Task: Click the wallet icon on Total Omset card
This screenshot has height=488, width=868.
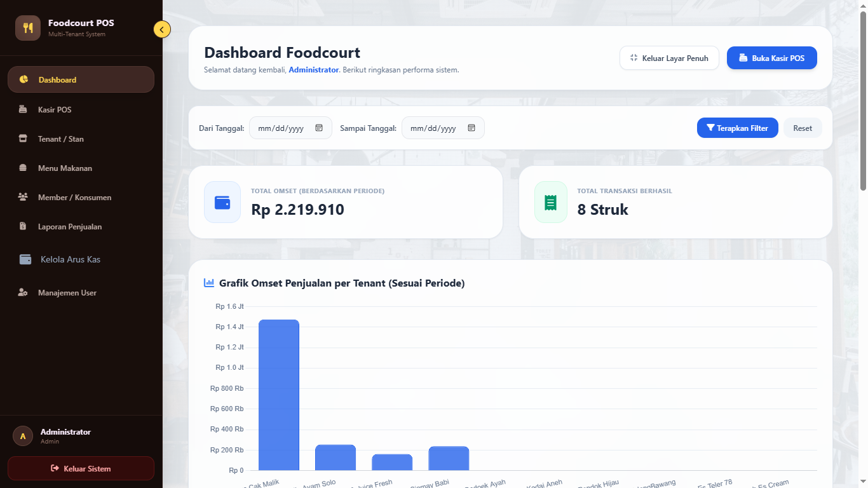Action: 222,202
